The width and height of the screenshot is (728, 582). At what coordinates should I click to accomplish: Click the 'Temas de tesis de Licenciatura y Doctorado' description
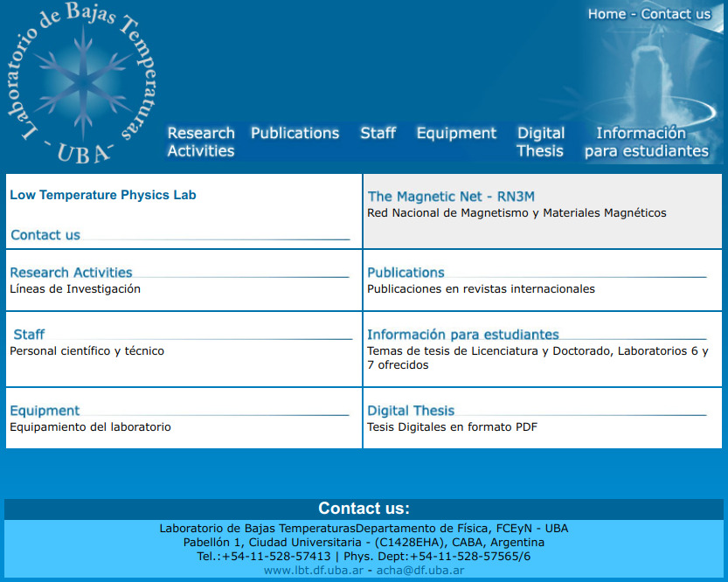[537, 357]
